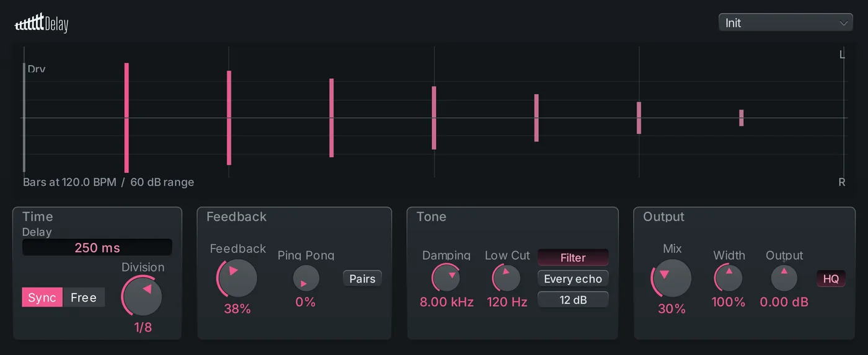Click the Ping Pong knob
Screen dimensions: 868x355
(x=306, y=279)
